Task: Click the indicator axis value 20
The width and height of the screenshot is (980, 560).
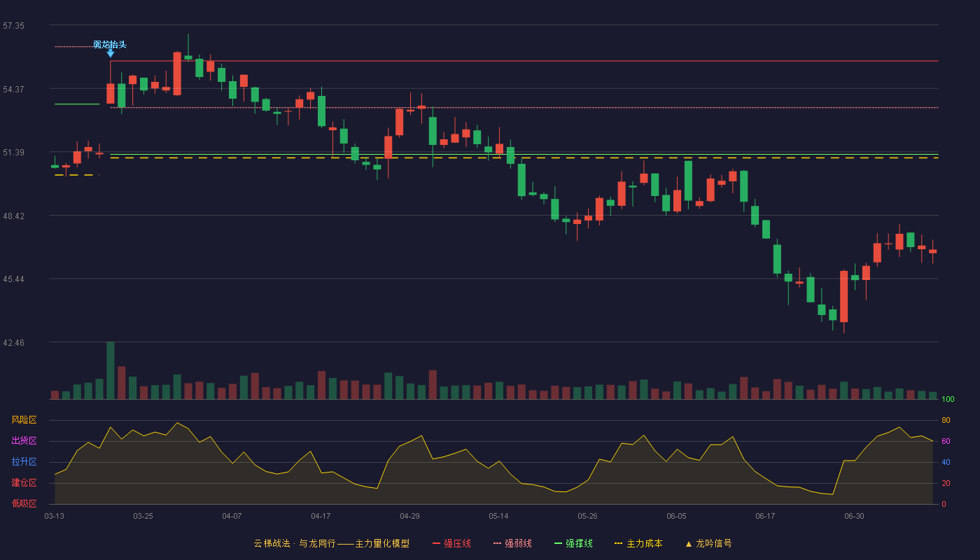Action: [x=946, y=483]
